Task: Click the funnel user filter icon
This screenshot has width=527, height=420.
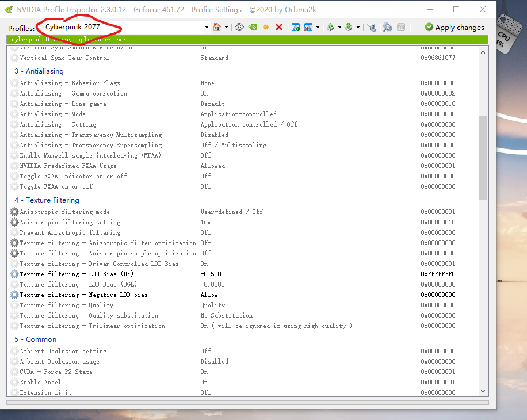Action: (x=372, y=27)
